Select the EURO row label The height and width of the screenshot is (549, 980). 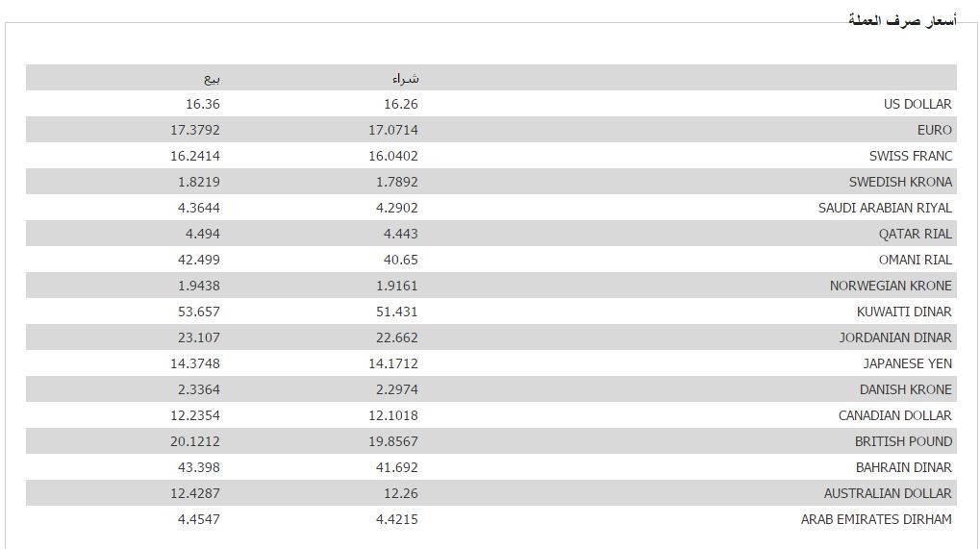(x=935, y=130)
